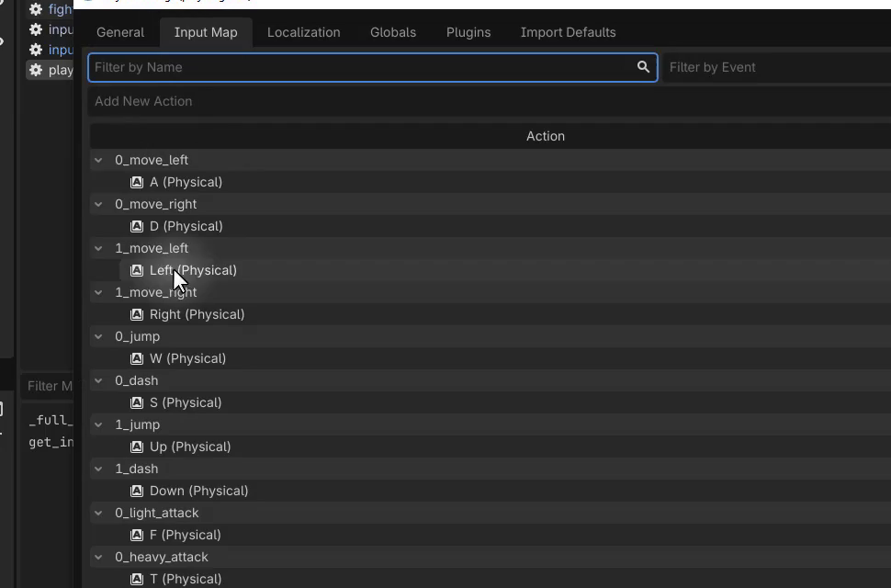Viewport: 891px width, 588px height.
Task: Click the Action column header
Action: (546, 136)
